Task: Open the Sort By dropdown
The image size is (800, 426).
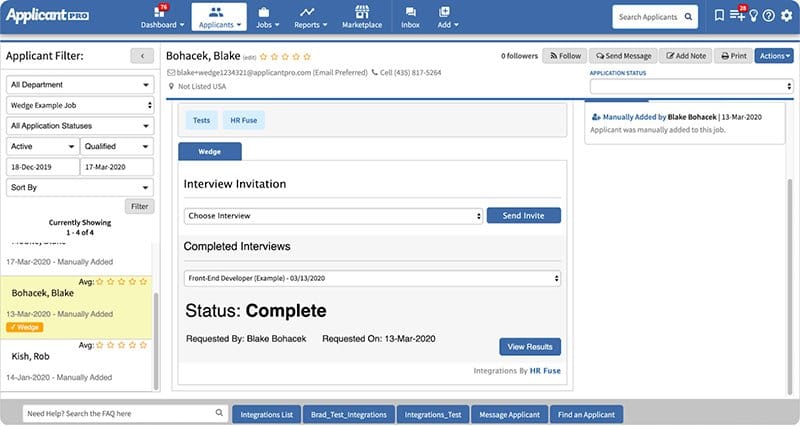Action: [x=80, y=187]
